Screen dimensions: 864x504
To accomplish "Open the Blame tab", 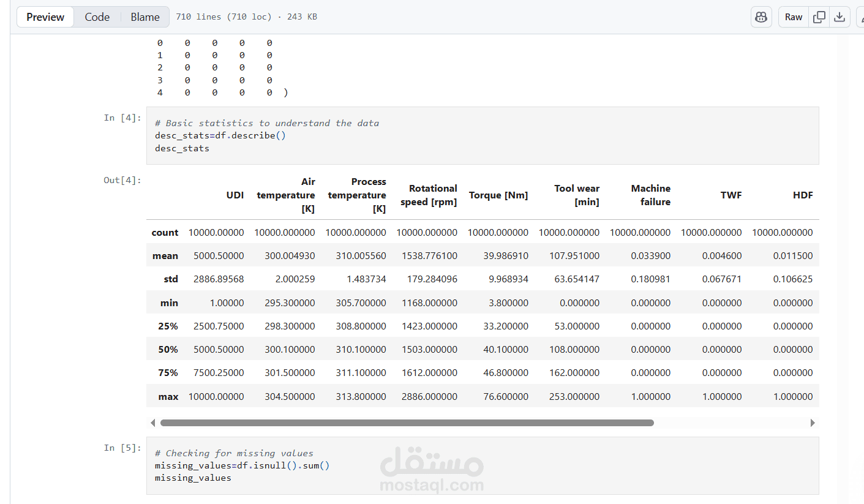I will [x=145, y=17].
